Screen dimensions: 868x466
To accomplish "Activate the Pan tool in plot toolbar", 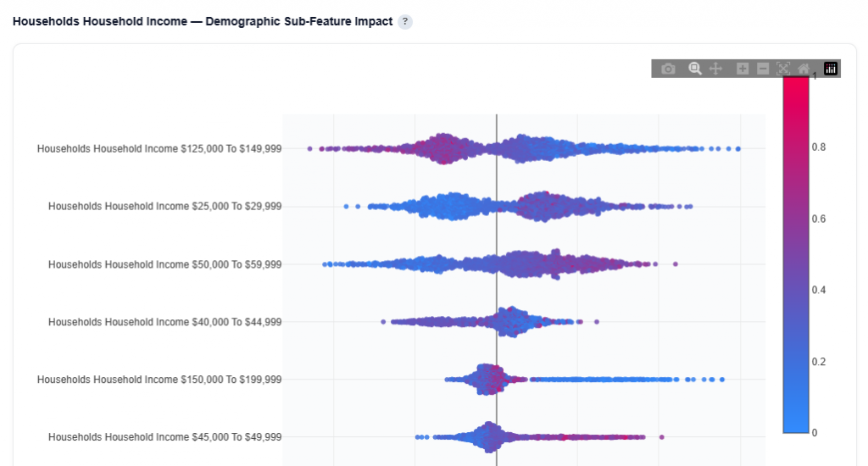I will coord(715,69).
